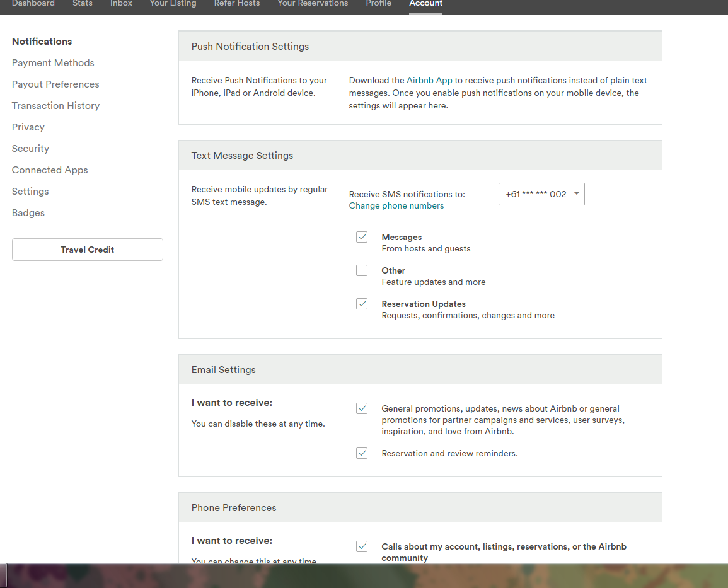Toggle the Reservation Updates checkbox
The image size is (728, 588).
362,304
